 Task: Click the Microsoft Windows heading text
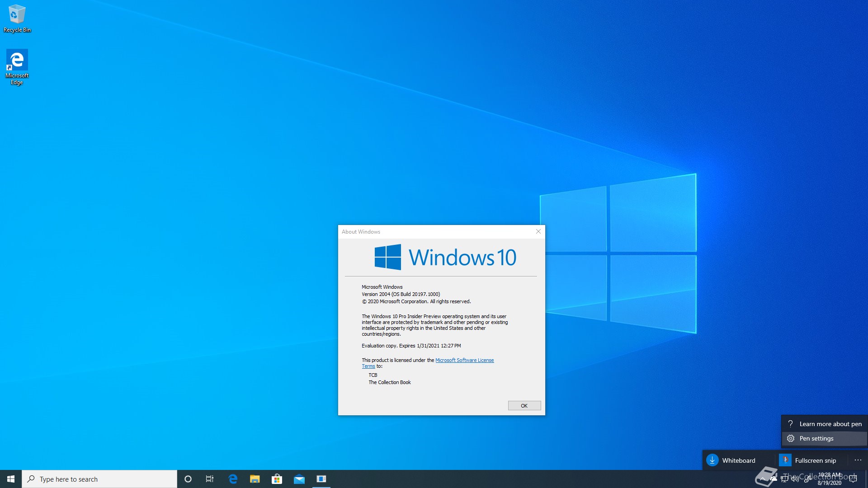tap(382, 287)
